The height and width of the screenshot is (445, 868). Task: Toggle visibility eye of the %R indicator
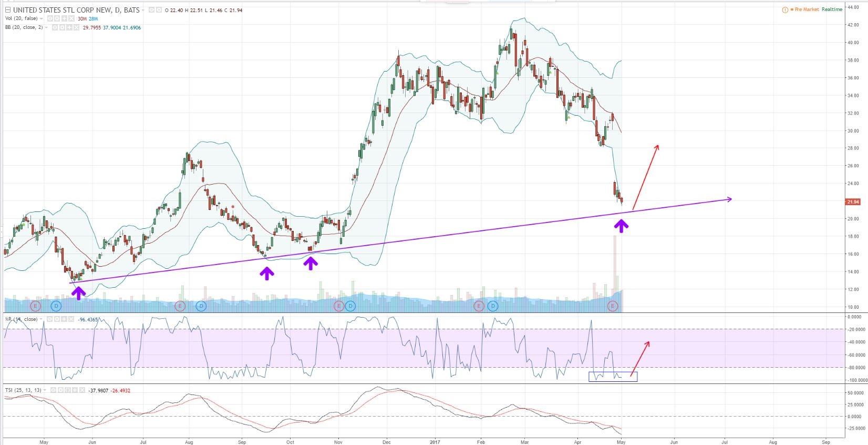click(48, 319)
